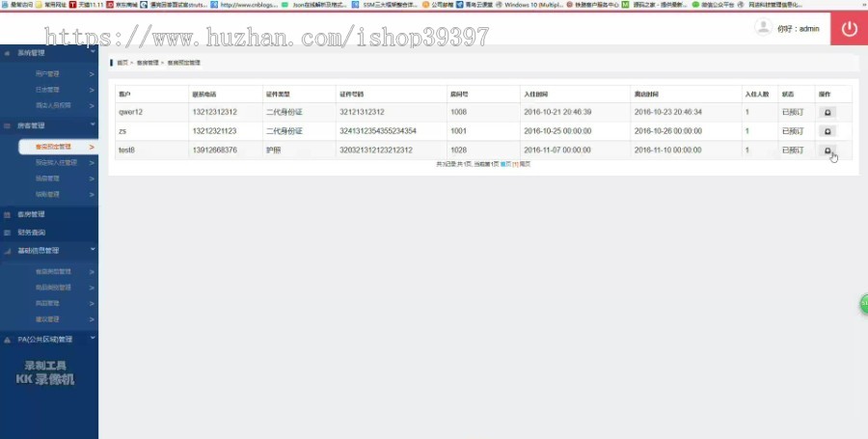The height and width of the screenshot is (439, 868).
Task: Open 商品管理 in the sidebar
Action: [47, 303]
